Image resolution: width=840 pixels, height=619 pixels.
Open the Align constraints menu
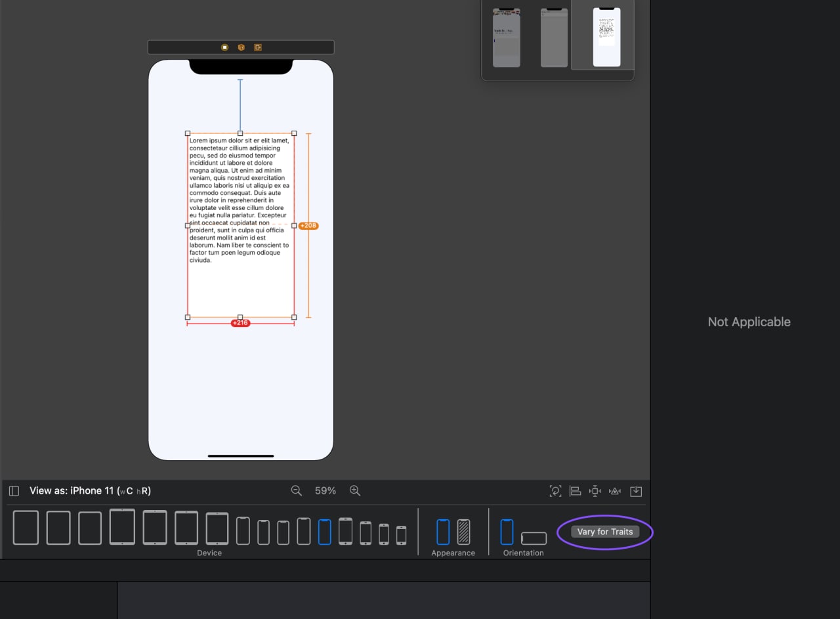tap(575, 491)
